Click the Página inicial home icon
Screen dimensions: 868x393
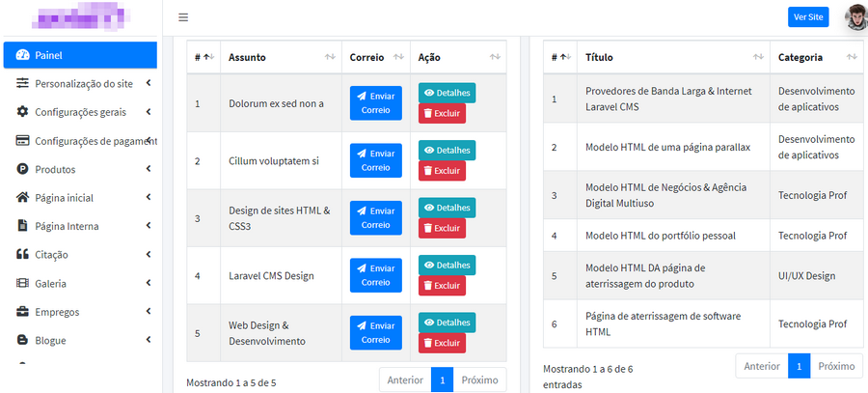pos(22,197)
